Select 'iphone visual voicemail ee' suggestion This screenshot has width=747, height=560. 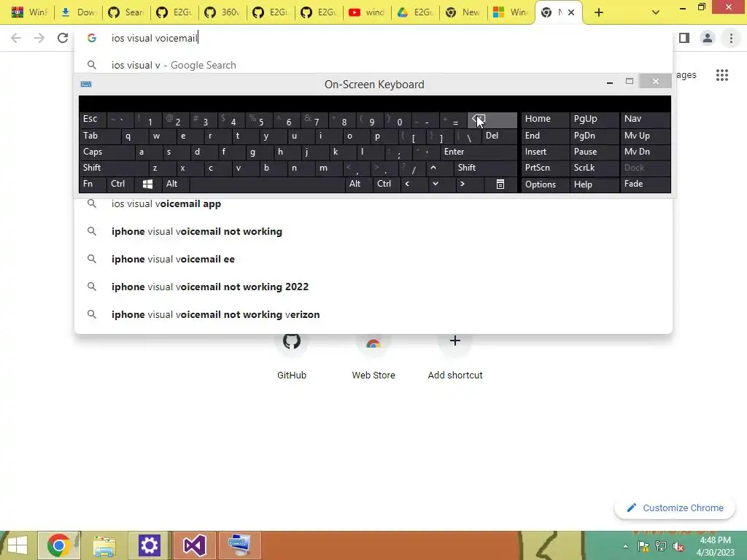tap(373, 259)
